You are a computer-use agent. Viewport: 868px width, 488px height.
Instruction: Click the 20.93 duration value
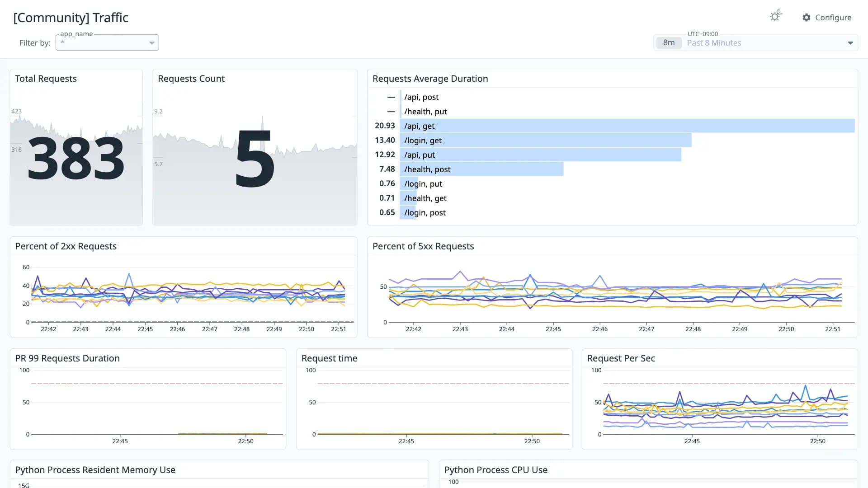click(x=385, y=126)
